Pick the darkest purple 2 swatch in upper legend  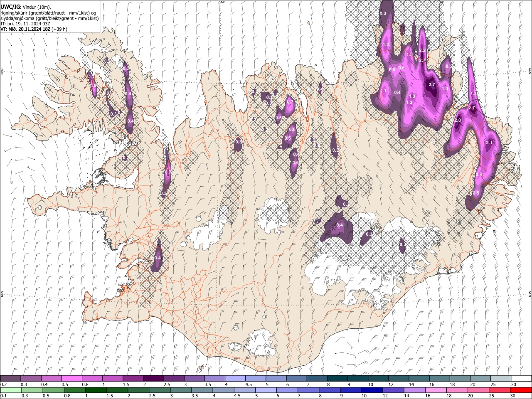(153, 379)
